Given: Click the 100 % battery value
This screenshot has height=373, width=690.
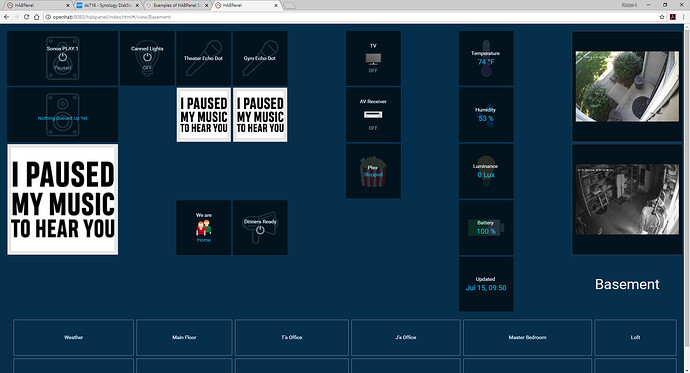Looking at the screenshot, I should tap(486, 231).
